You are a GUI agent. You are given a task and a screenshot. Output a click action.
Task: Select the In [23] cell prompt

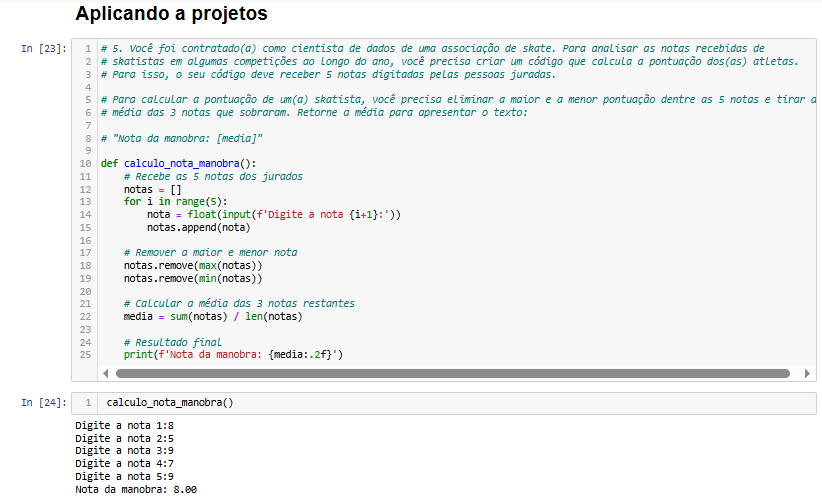point(44,49)
